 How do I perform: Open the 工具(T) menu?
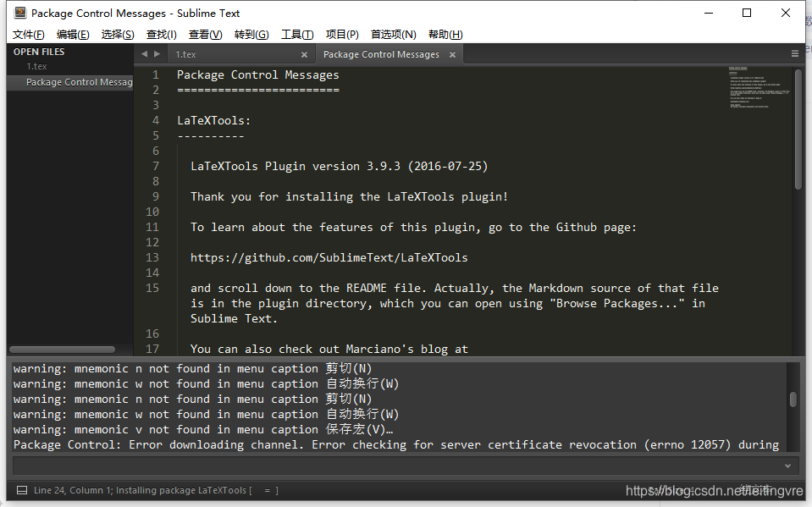tap(297, 35)
